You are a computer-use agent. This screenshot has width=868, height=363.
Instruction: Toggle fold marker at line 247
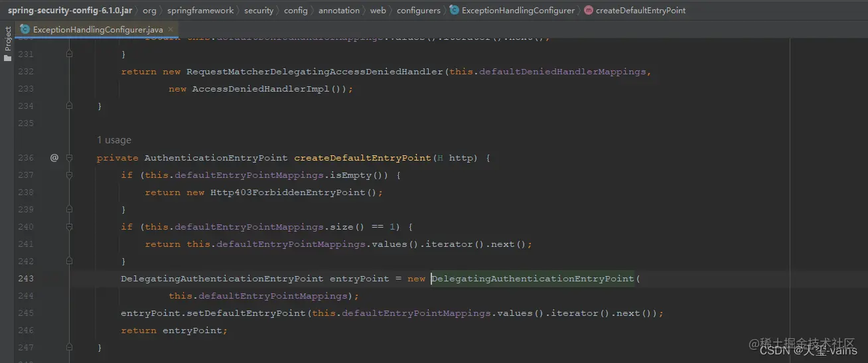[x=70, y=348]
